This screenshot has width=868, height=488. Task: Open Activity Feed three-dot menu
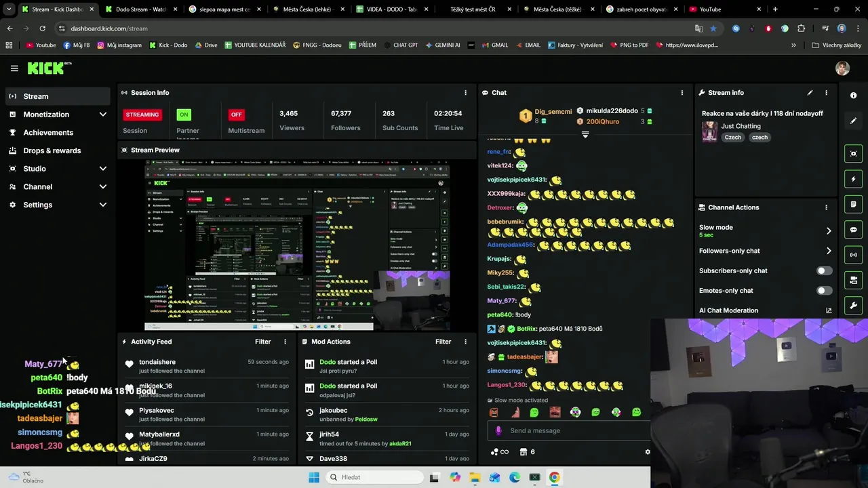pos(285,342)
